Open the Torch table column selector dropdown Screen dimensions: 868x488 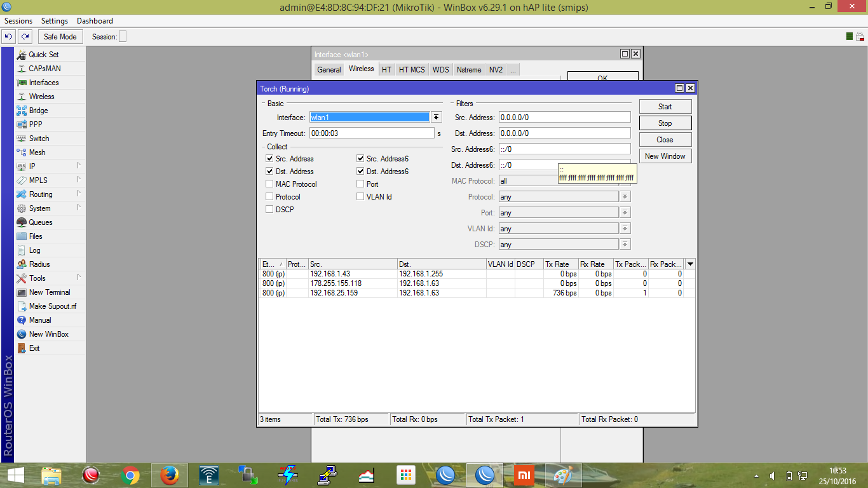[690, 264]
